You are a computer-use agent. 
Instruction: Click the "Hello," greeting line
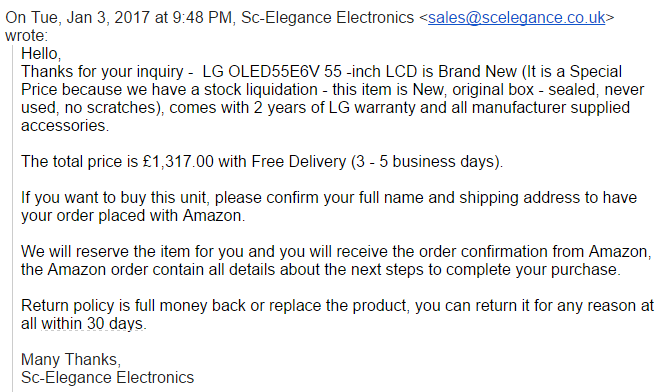[x=41, y=54]
